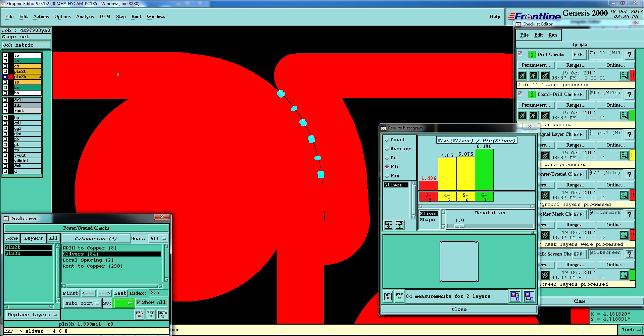The image size is (644, 336).
Task: Click the second histogram-to-layer copy icon
Action: (529, 296)
